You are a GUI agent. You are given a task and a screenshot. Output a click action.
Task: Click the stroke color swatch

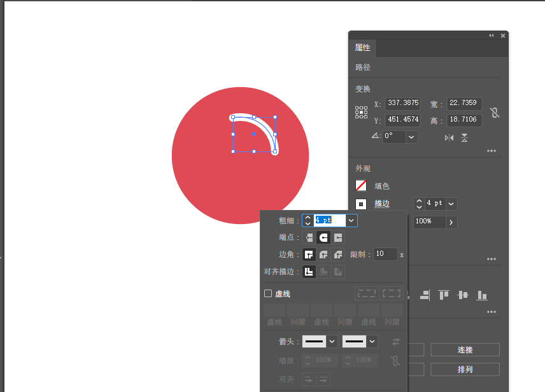pyautogui.click(x=361, y=204)
